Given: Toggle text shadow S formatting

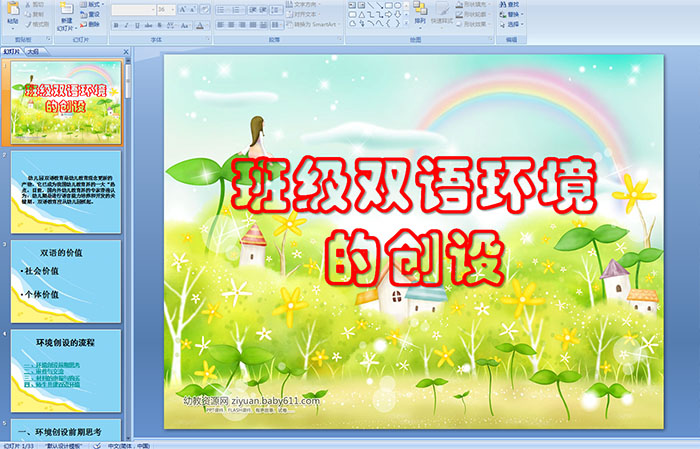Looking at the screenshot, I should [159, 25].
